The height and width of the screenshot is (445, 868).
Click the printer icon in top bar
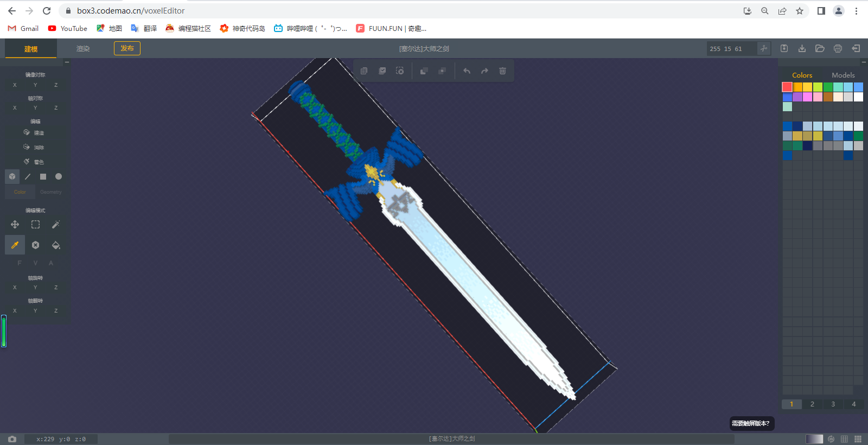coord(838,48)
